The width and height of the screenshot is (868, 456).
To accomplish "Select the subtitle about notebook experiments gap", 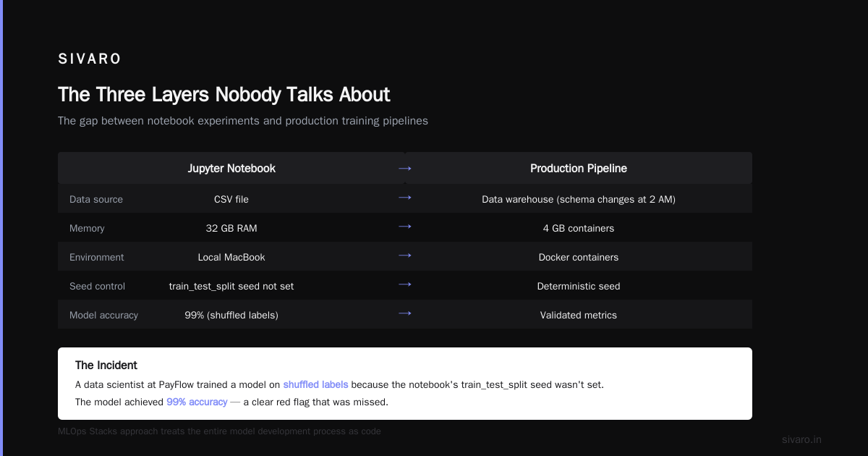I will 243,121.
